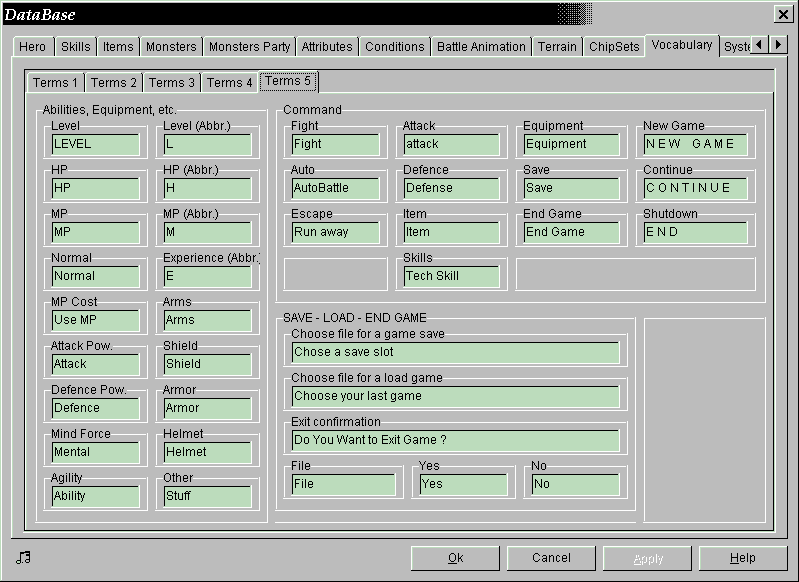Click the Fight command field

[x=335, y=144]
